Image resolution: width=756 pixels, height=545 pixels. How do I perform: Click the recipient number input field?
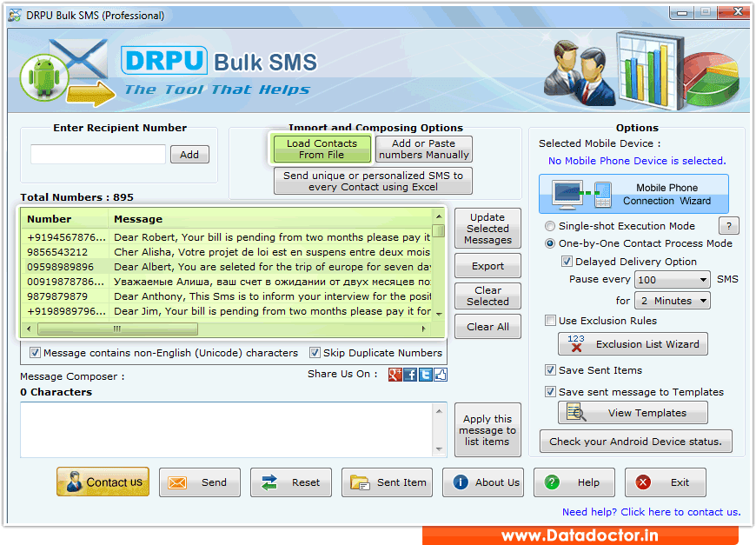pyautogui.click(x=98, y=155)
